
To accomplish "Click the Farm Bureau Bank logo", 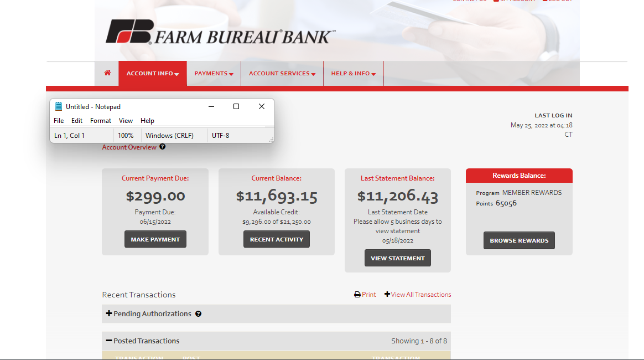I will point(220,32).
